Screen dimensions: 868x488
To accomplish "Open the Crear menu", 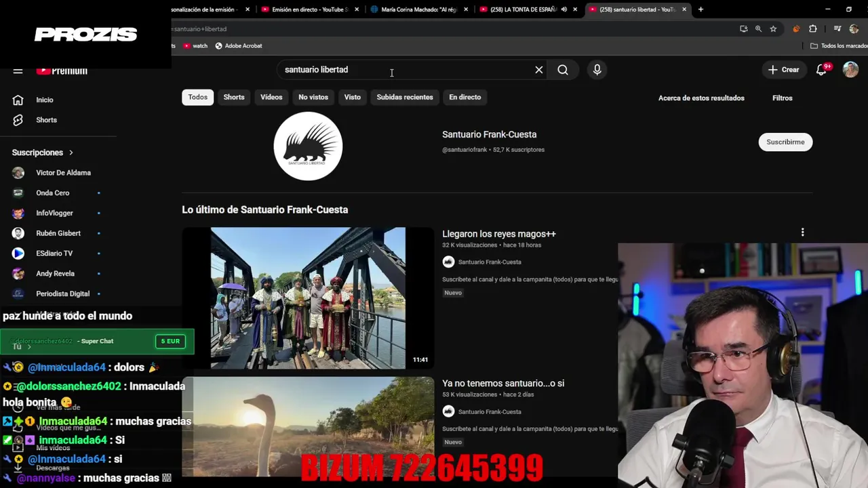I will [x=784, y=70].
